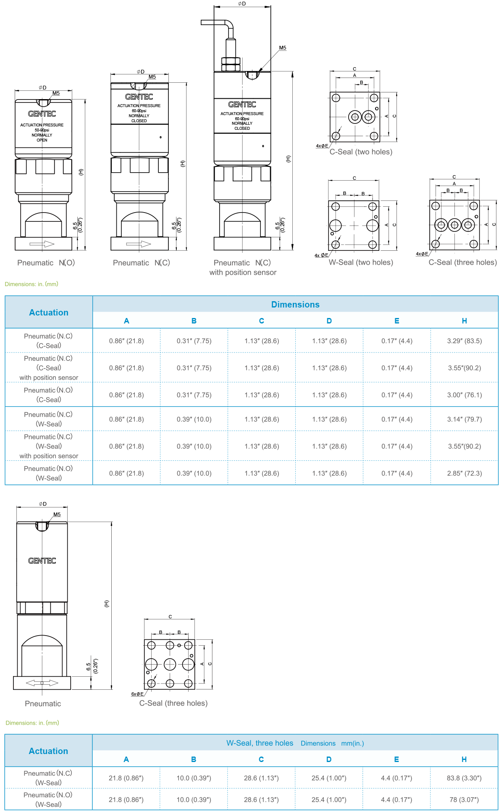Select "Actuation" header of the lower table
504x812 pixels.
click(48, 751)
